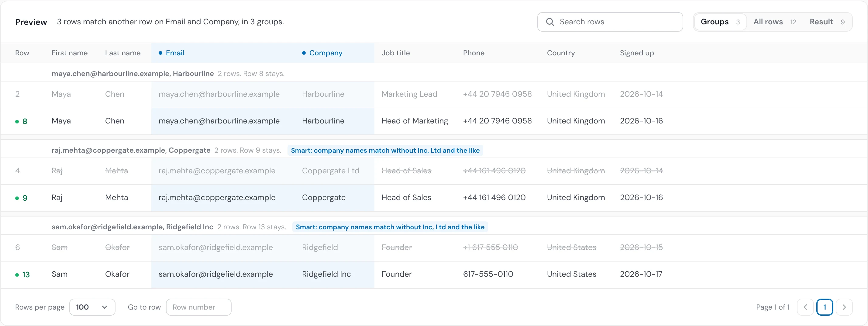
Task: Switch to the All rows tab
Action: [x=775, y=22]
